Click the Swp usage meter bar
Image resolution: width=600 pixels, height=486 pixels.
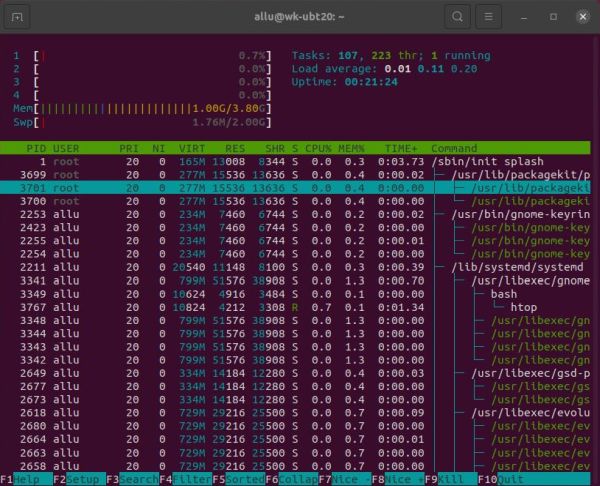142,122
